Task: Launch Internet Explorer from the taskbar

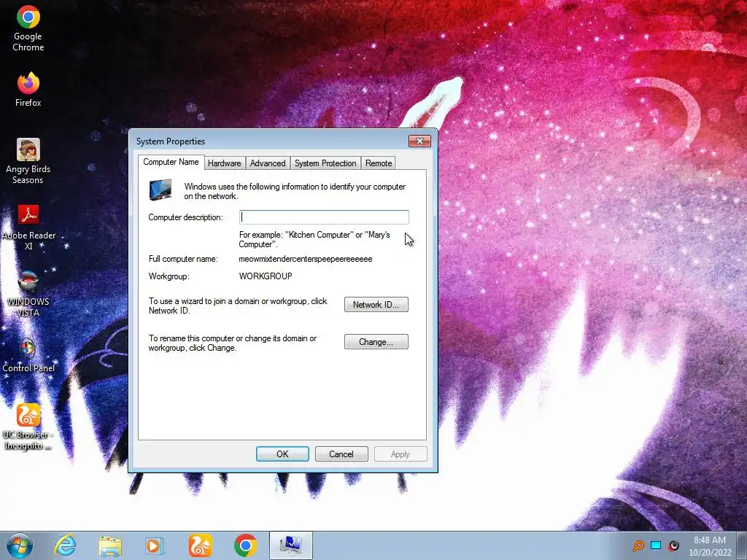Action: click(x=65, y=545)
